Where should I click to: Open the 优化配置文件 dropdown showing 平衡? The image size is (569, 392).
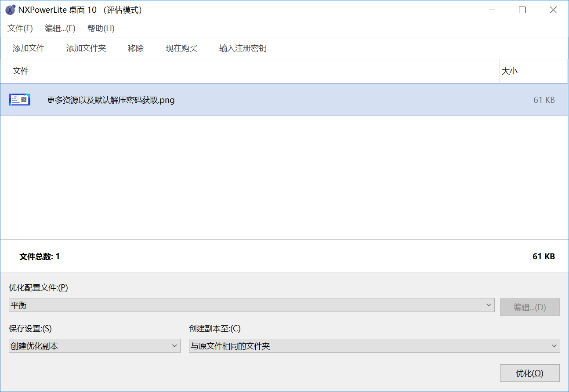[251, 305]
